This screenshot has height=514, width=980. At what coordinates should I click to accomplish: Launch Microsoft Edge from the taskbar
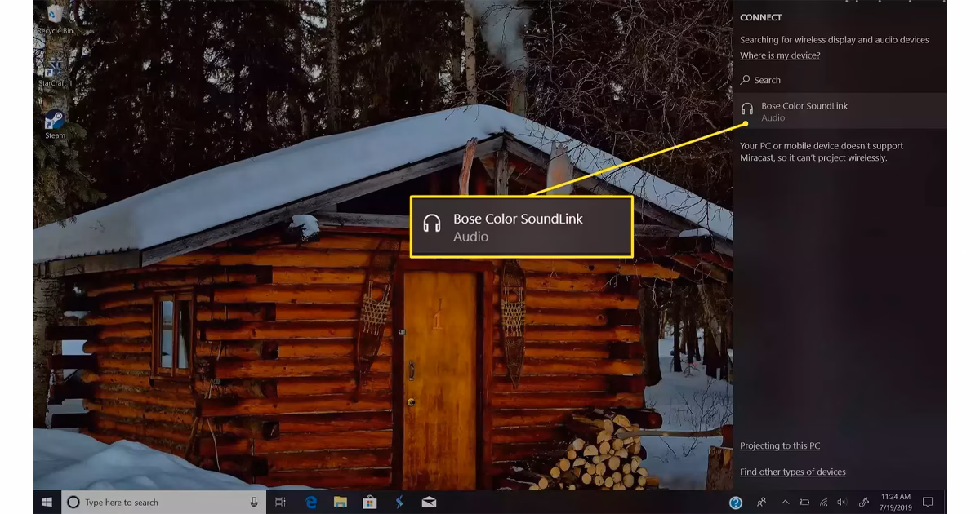point(311,502)
